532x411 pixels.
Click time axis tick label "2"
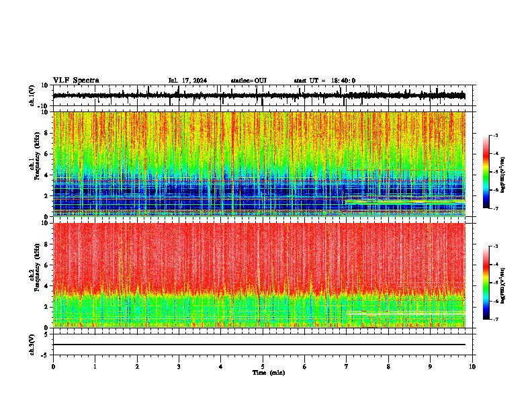137,367
